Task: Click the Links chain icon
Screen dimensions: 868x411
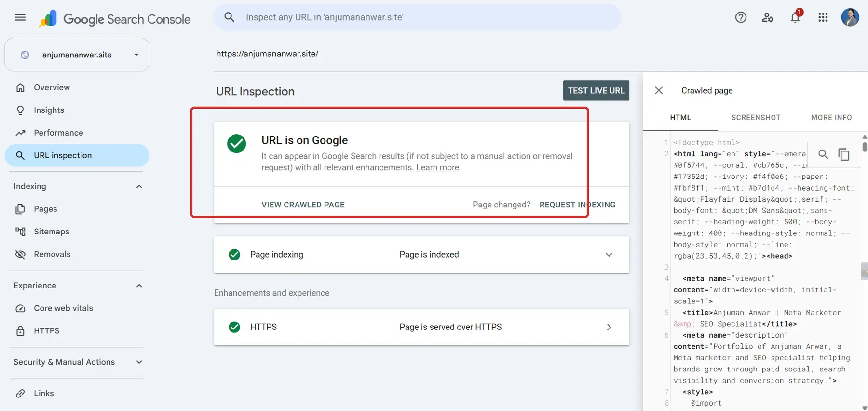Action: (20, 393)
